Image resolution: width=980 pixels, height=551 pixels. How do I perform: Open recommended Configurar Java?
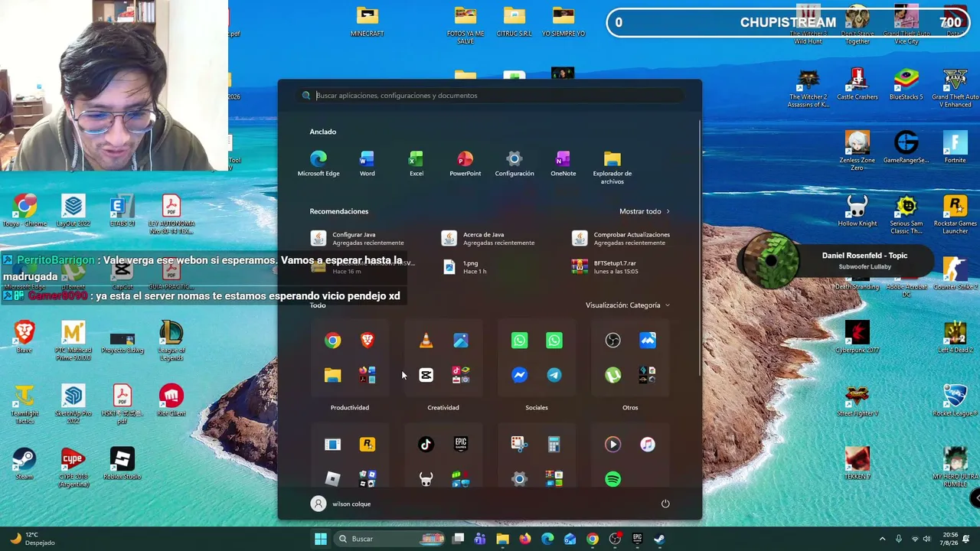click(x=358, y=239)
